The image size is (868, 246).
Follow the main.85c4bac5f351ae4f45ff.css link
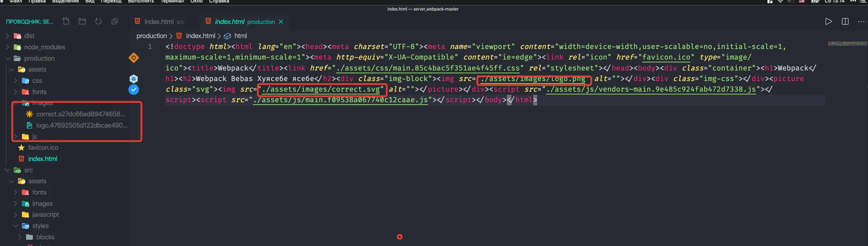tap(428, 68)
